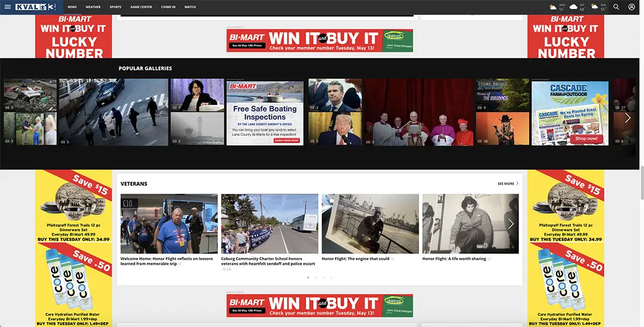Advance Veterans carousel with next arrow
Screen dimensions: 644x327
coord(511,224)
